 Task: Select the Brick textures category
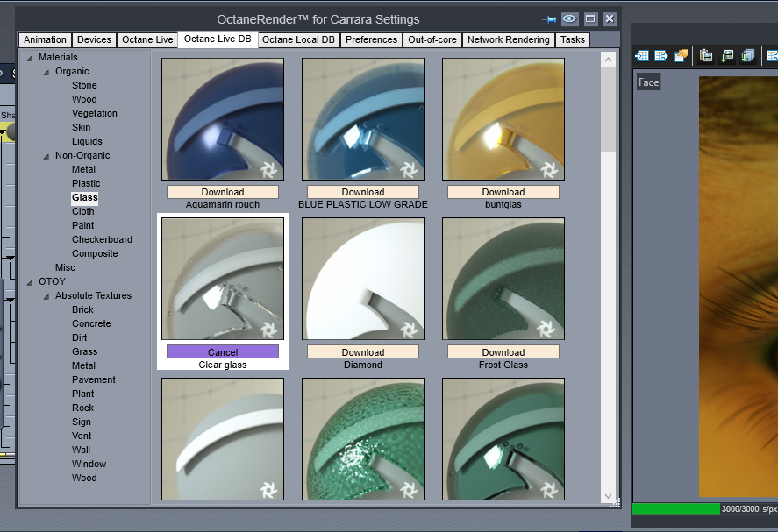click(82, 310)
